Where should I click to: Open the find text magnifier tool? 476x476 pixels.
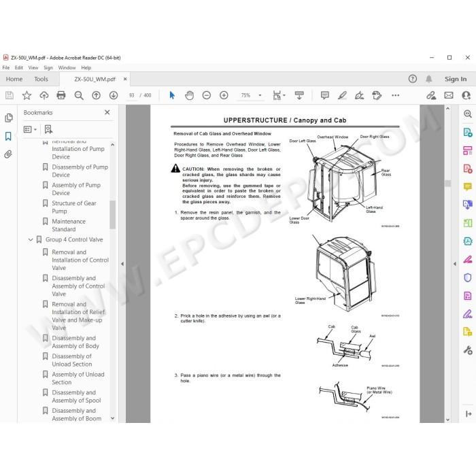tap(79, 95)
